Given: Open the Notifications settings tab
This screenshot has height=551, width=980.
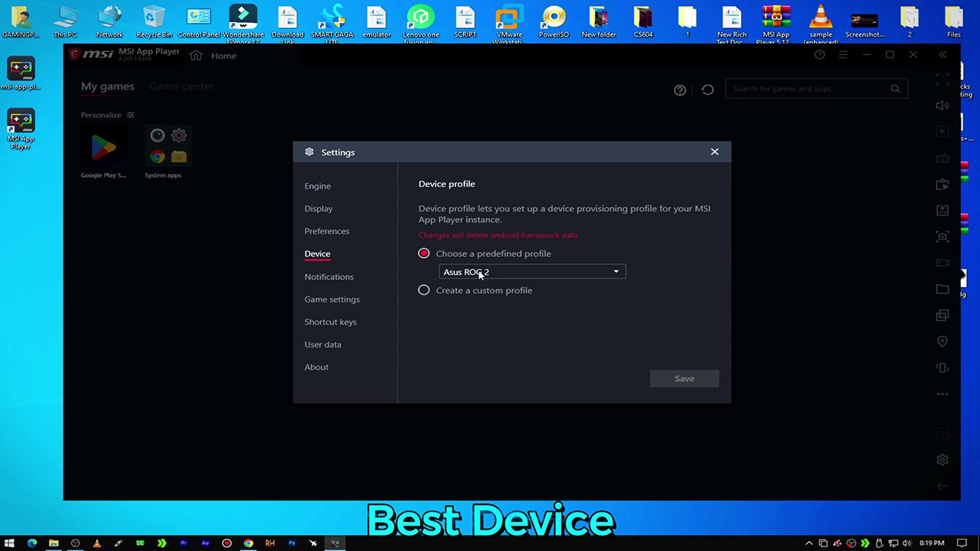Looking at the screenshot, I should pos(329,276).
